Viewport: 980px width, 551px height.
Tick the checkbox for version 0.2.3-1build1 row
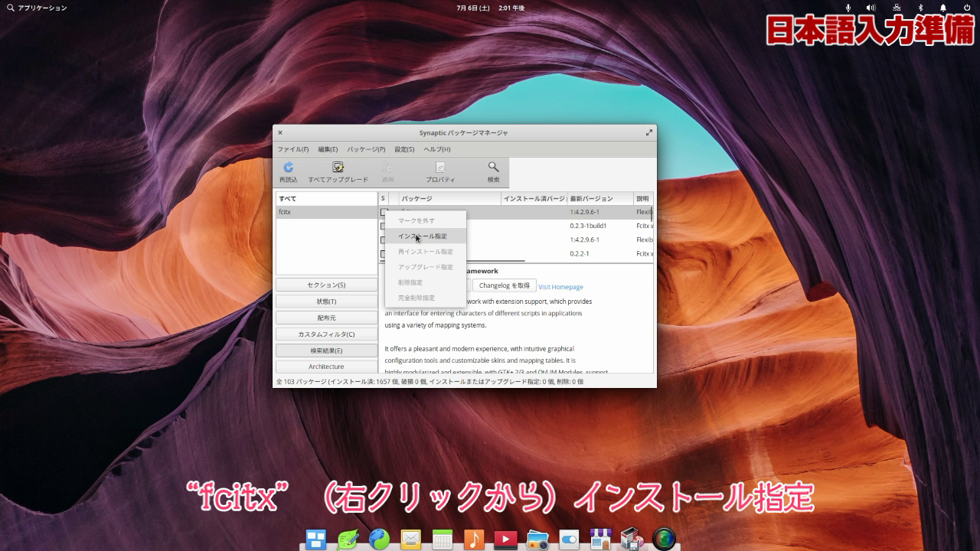383,226
